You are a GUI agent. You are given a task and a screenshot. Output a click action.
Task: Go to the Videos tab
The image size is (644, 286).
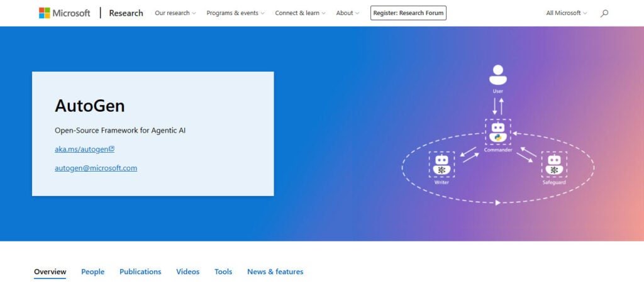coord(187,272)
